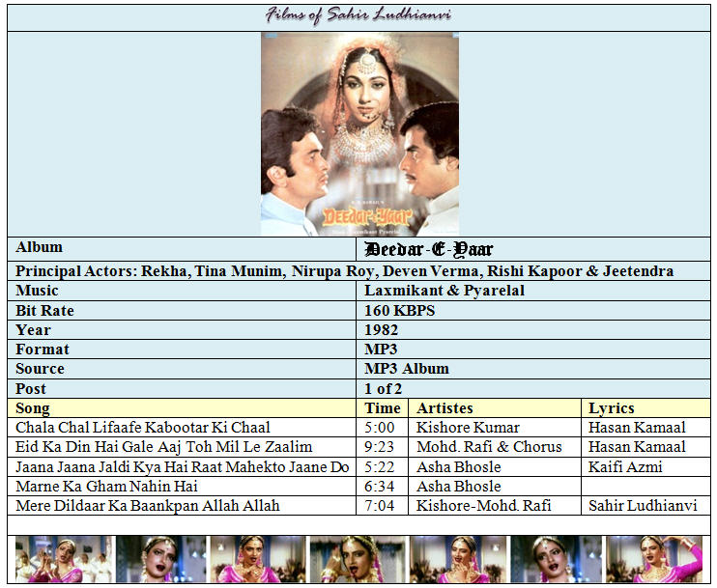
Task: Click the '5:22' time cell
Action: tap(383, 467)
